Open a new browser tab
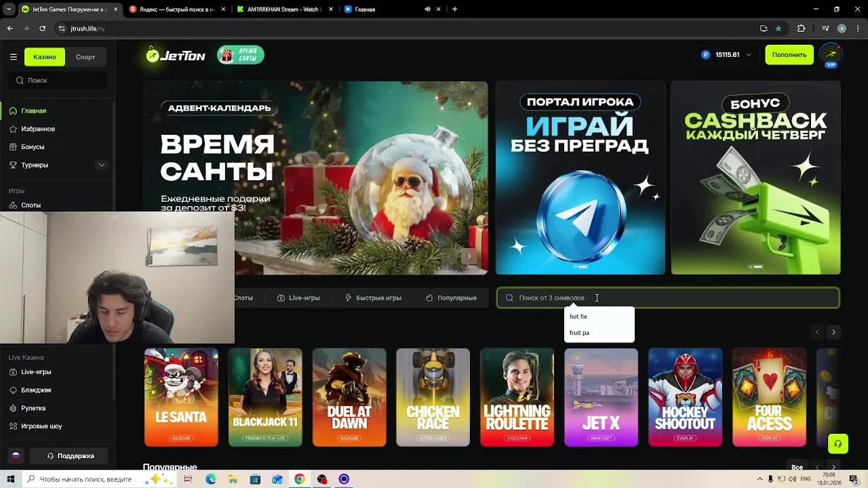 click(454, 9)
